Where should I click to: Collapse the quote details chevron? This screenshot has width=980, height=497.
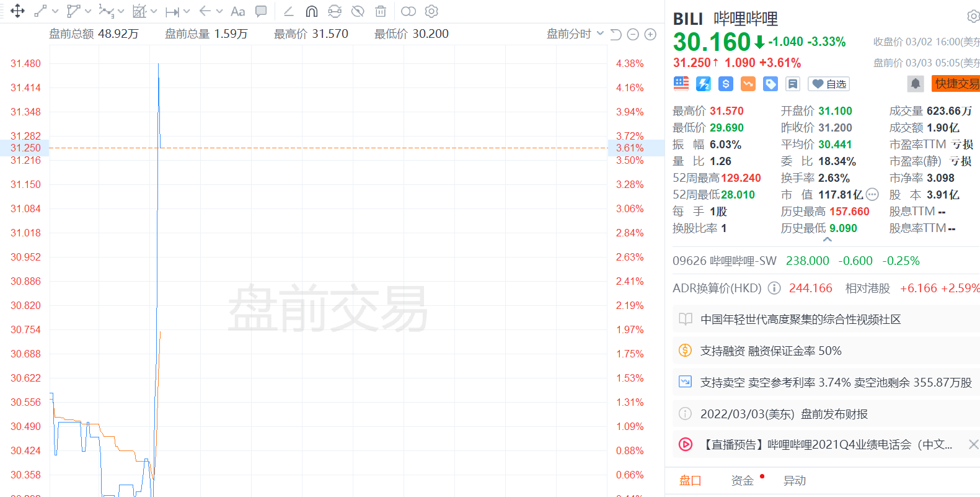(x=827, y=240)
